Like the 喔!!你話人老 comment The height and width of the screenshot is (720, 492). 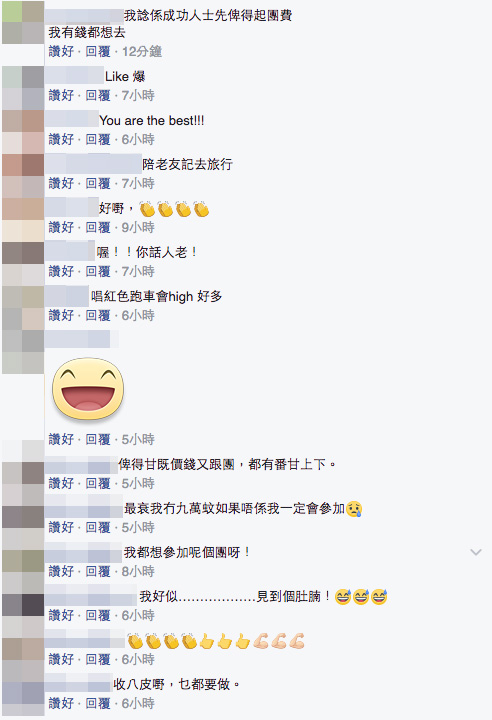(61, 271)
